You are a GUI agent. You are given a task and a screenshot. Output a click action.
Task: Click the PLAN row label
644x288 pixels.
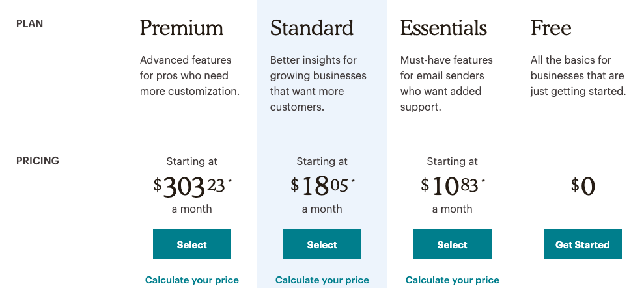(x=29, y=24)
